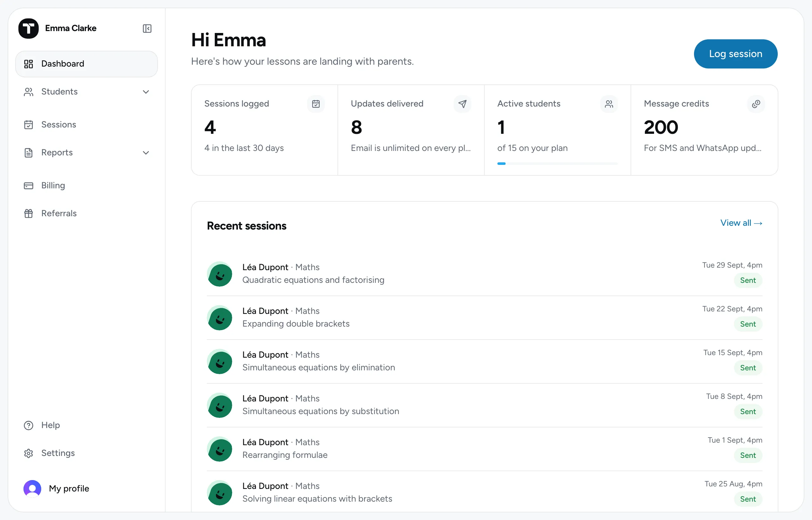Viewport: 812px width, 520px height.
Task: Click the Settings gear icon
Action: pos(29,453)
